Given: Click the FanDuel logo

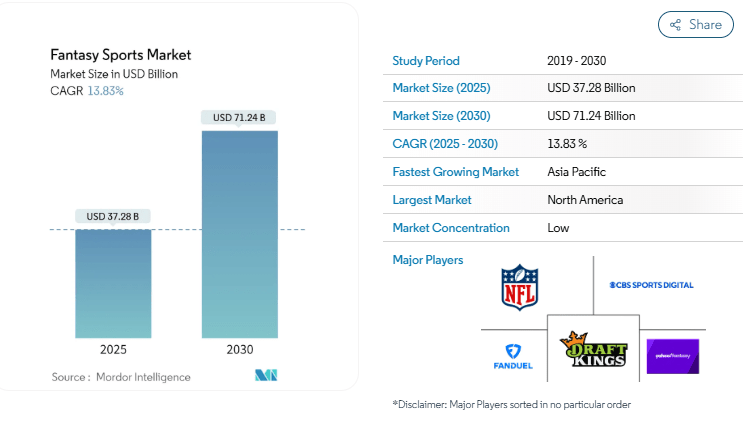Looking at the screenshot, I should pos(513,356).
